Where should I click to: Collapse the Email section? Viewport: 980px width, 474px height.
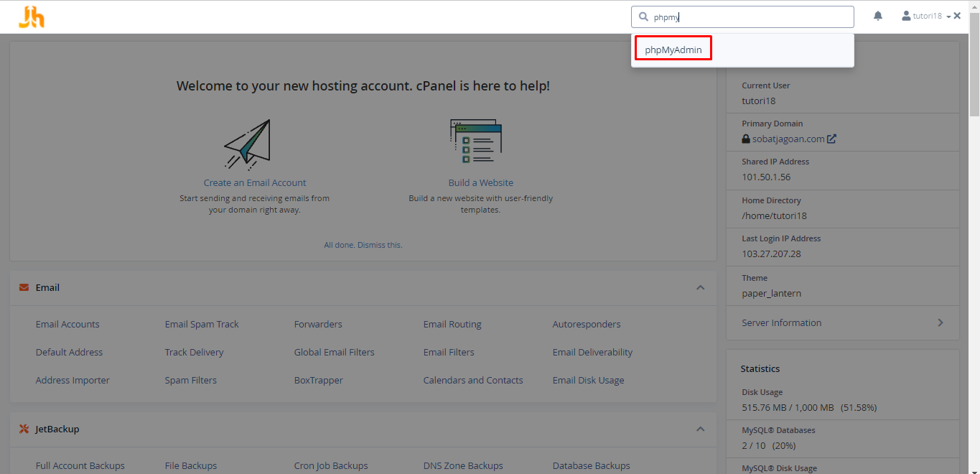701,287
